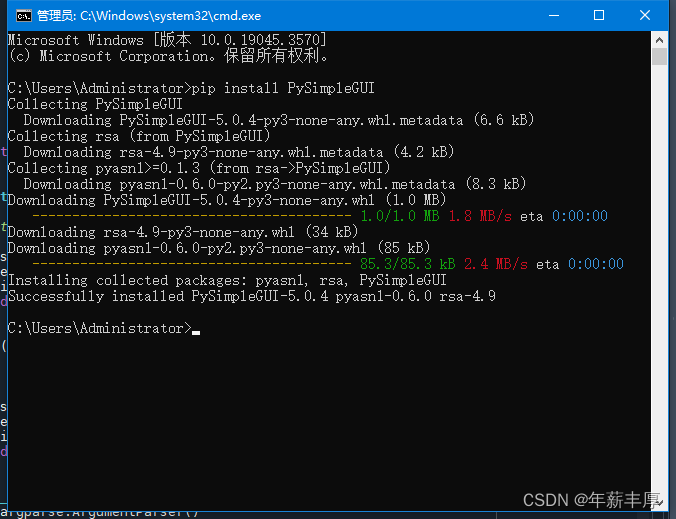The width and height of the screenshot is (676, 519).
Task: Open the cmd.exe window system menu icon
Action: click(23, 16)
